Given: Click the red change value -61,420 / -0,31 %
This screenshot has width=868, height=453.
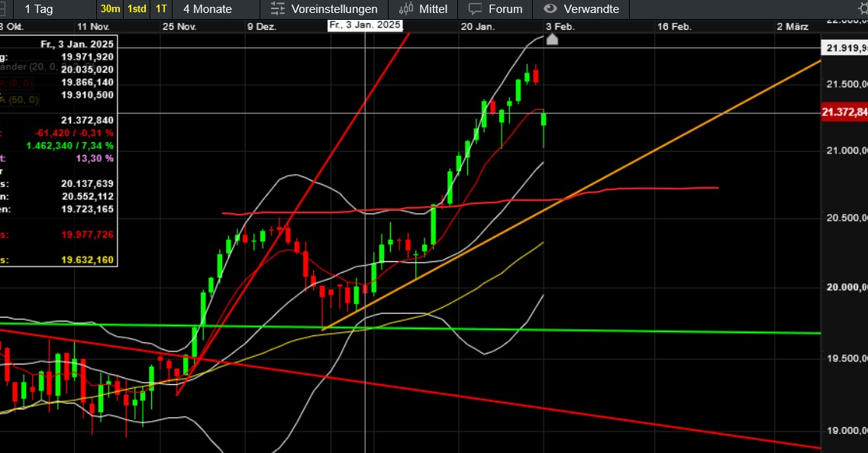Looking at the screenshot, I should (x=74, y=134).
